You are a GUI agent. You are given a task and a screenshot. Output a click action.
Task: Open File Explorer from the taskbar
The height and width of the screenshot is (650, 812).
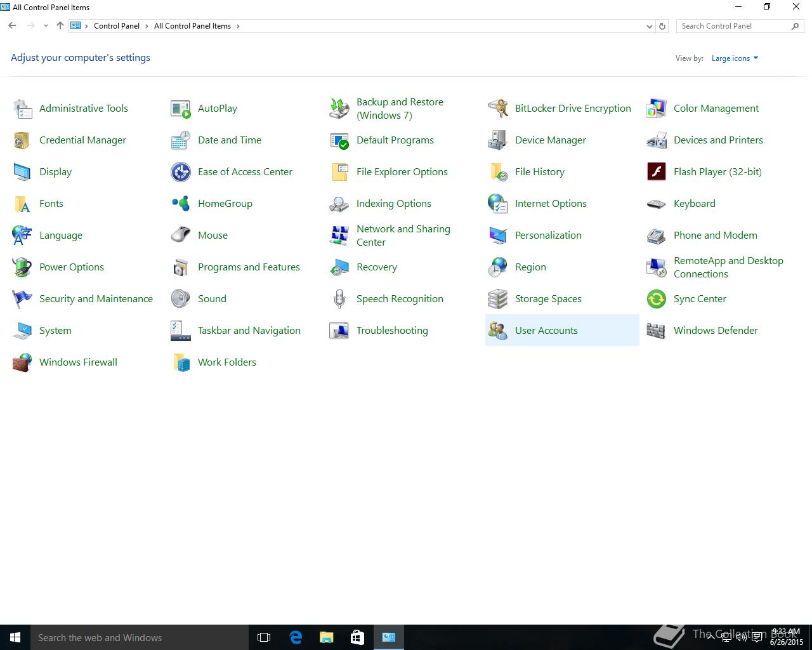(326, 637)
